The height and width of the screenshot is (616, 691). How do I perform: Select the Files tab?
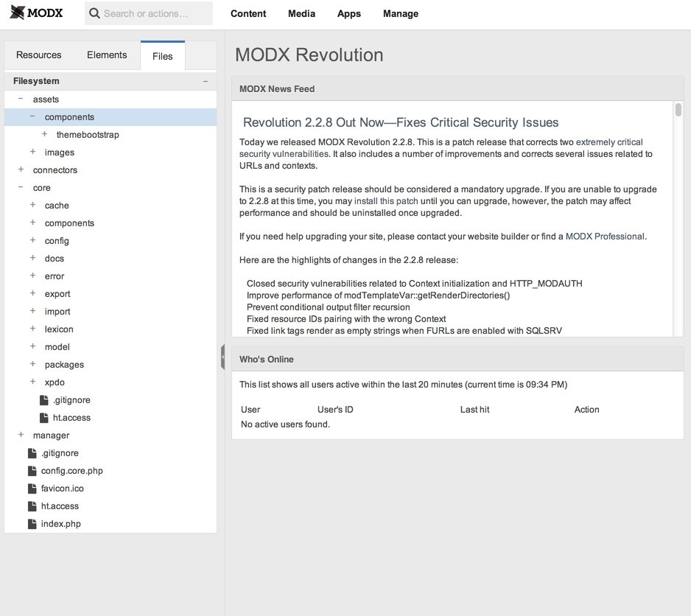click(163, 56)
